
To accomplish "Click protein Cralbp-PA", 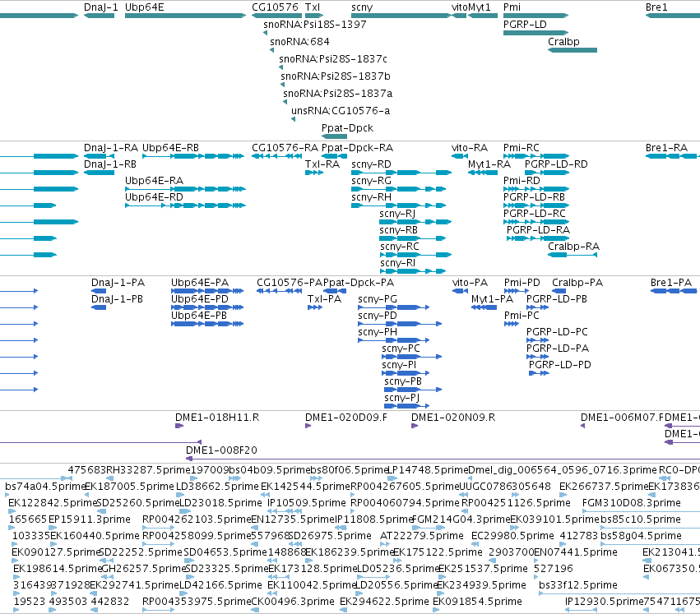I will tap(577, 283).
